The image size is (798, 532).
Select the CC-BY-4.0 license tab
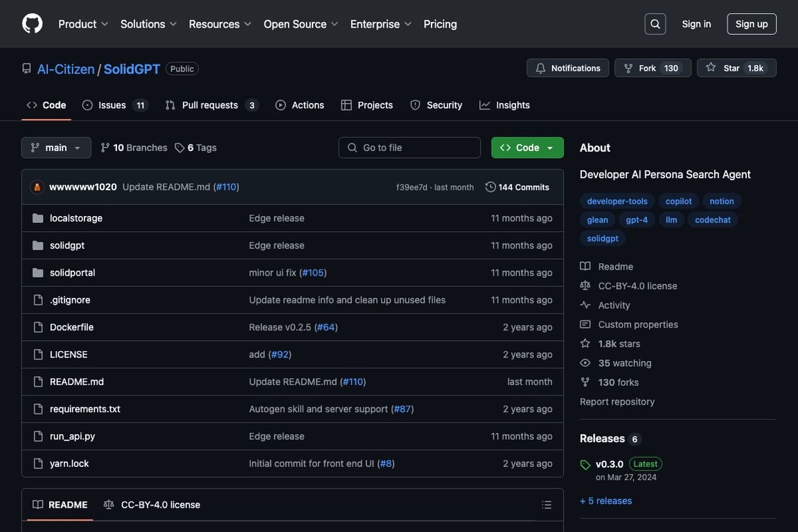point(152,505)
